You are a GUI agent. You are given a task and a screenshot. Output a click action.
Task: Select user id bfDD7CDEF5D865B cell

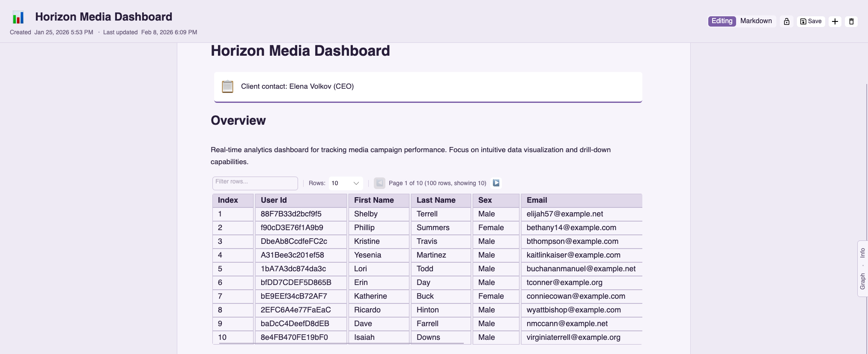[301, 282]
